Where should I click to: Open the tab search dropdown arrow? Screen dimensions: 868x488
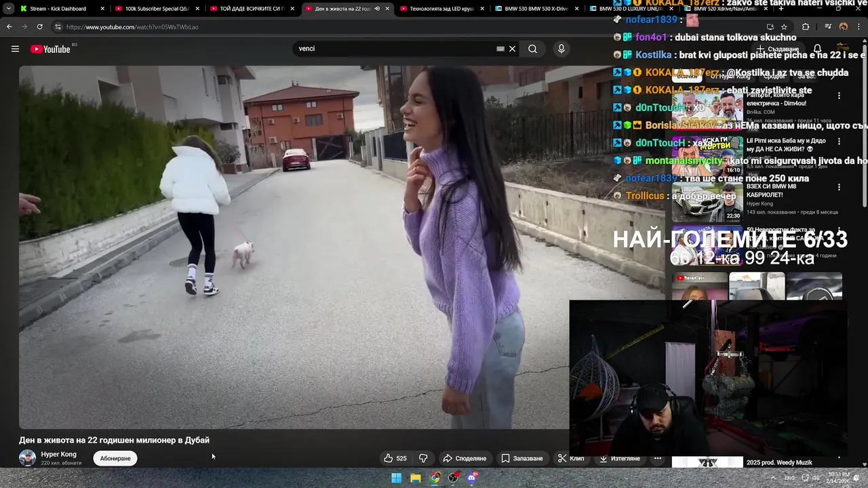(9, 9)
